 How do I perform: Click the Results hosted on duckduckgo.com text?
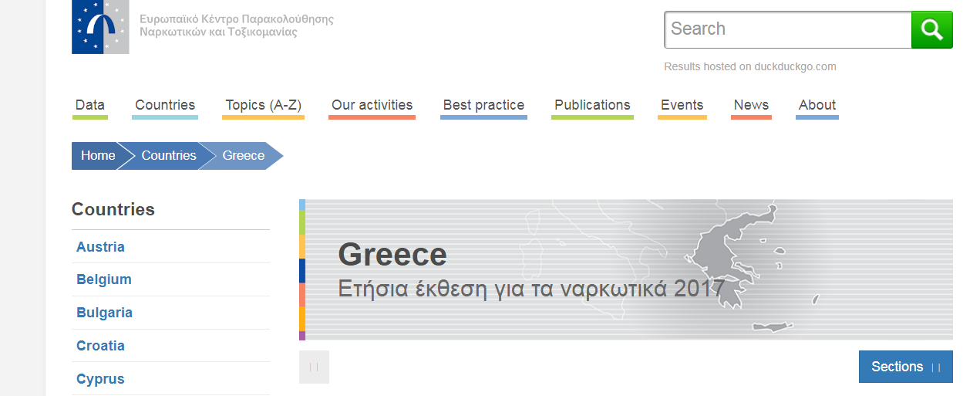(x=750, y=66)
